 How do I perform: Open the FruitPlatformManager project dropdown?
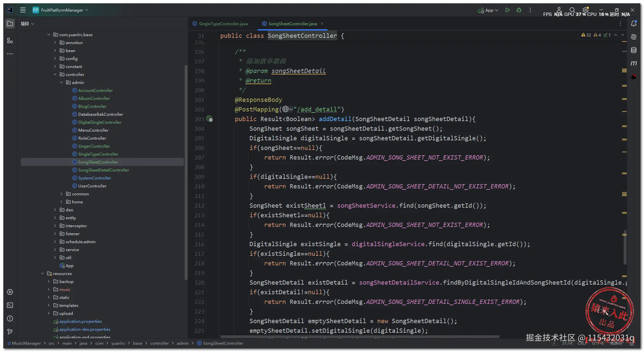click(x=61, y=10)
